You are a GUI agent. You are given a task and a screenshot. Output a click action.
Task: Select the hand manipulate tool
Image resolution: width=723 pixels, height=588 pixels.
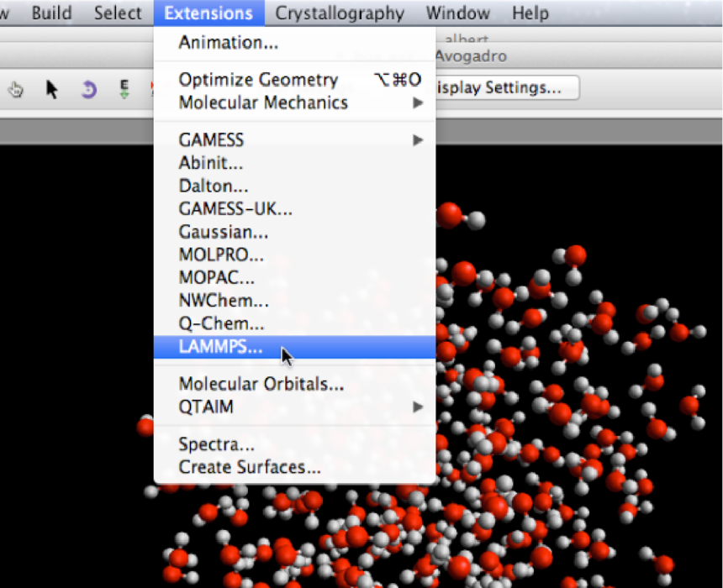15,89
